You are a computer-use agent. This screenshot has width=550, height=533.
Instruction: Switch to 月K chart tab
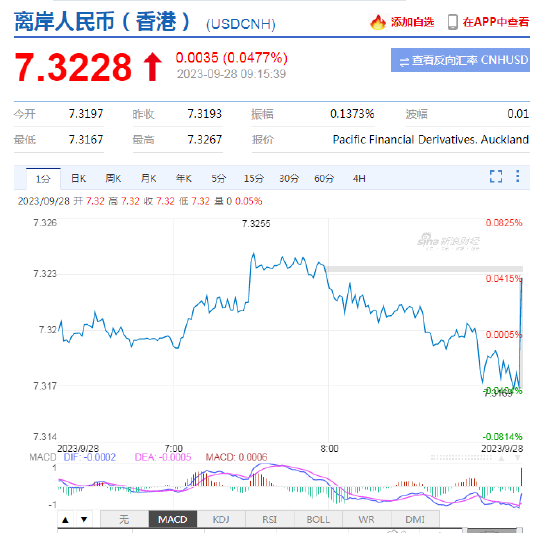(x=148, y=178)
